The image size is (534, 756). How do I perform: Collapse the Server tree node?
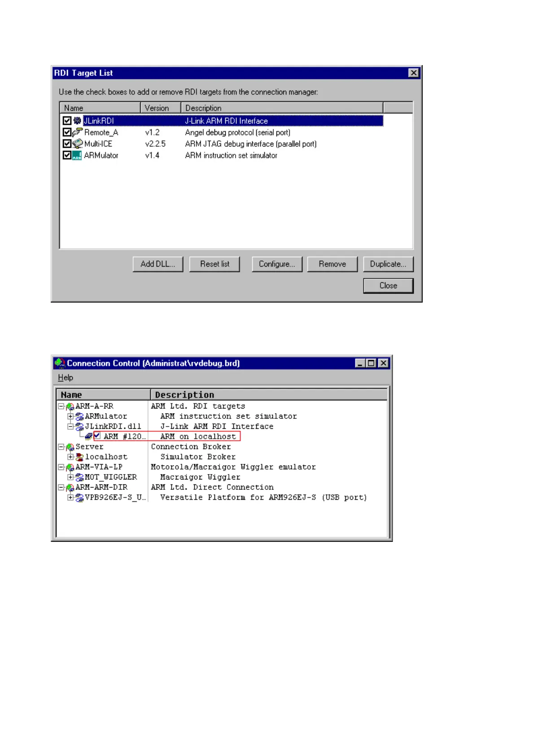(61, 447)
